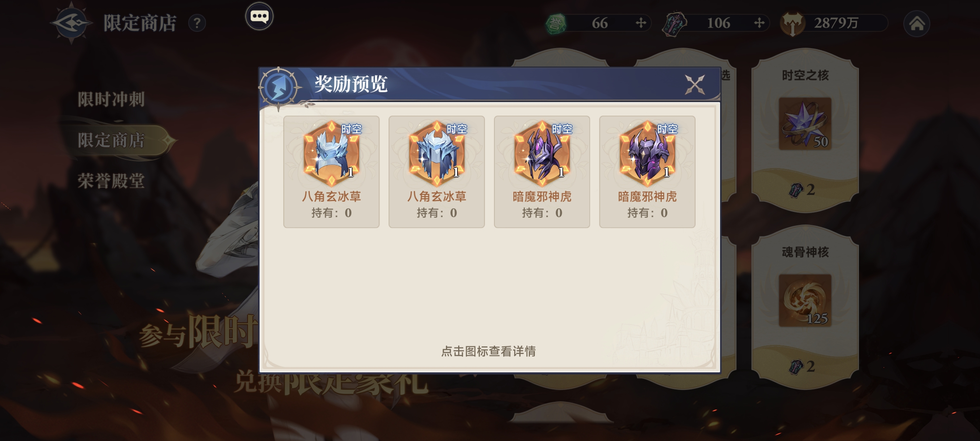Tap the compass back icon
Image resolution: width=980 pixels, height=441 pixels.
71,23
